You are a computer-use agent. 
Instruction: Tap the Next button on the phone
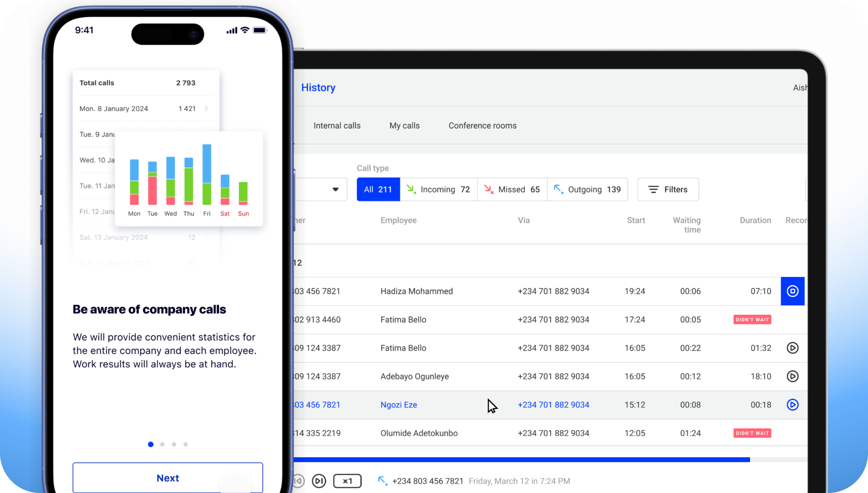[168, 478]
